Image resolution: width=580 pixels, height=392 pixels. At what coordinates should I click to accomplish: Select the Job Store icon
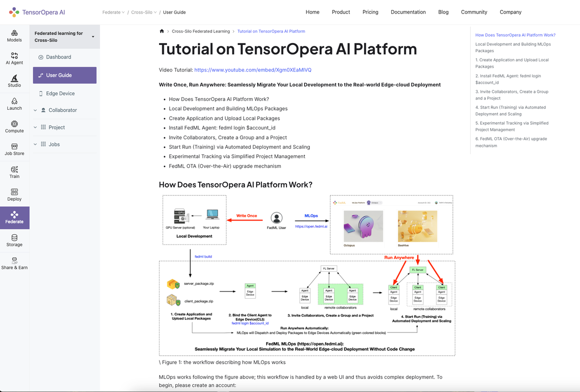[x=14, y=149]
